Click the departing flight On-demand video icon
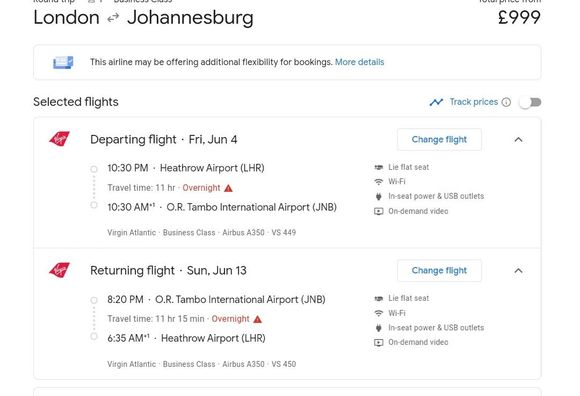This screenshot has width=580, height=396. 378,211
